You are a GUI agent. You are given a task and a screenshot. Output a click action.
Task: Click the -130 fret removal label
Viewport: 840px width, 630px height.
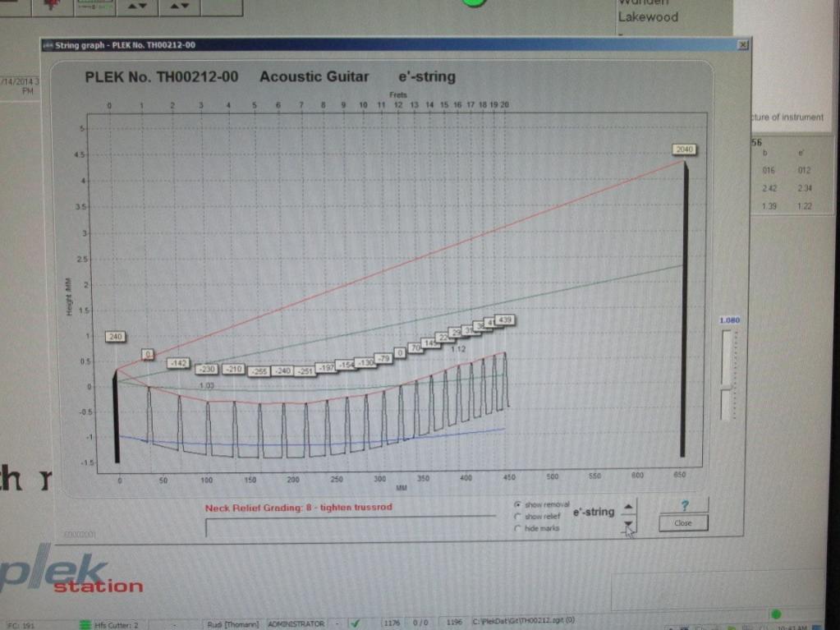point(365,363)
